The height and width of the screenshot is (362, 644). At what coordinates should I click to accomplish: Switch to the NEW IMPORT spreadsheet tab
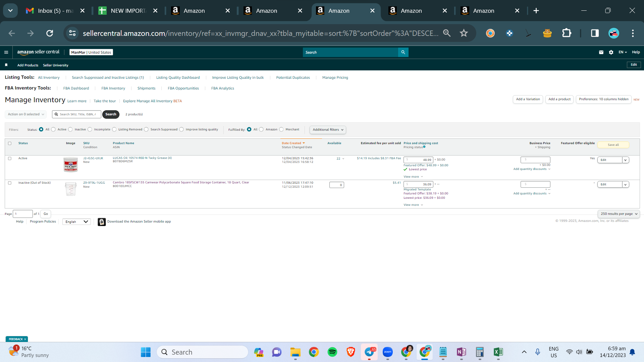tap(128, 11)
